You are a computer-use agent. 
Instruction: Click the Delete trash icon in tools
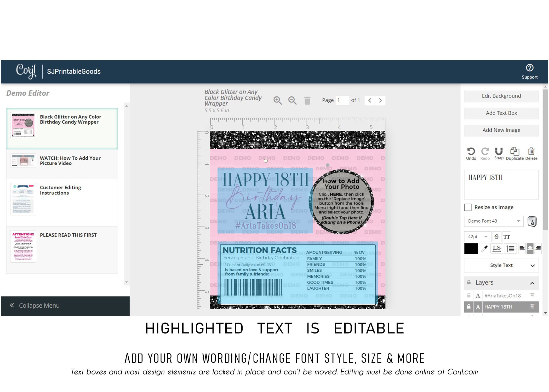click(531, 151)
